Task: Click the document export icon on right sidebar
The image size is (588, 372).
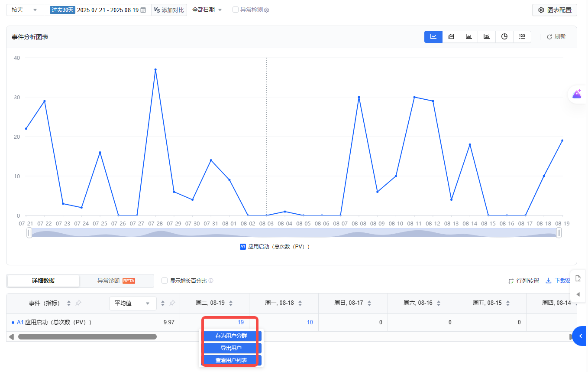Action: 578,278
